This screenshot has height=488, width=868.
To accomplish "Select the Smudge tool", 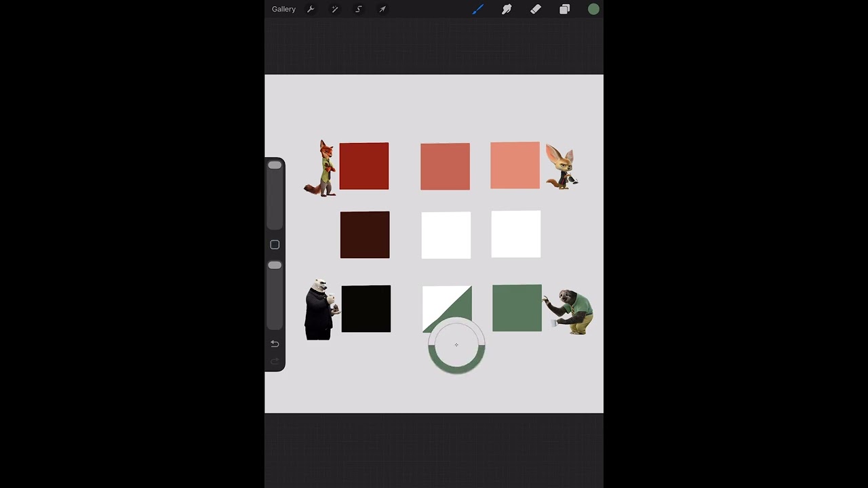I will (x=507, y=9).
